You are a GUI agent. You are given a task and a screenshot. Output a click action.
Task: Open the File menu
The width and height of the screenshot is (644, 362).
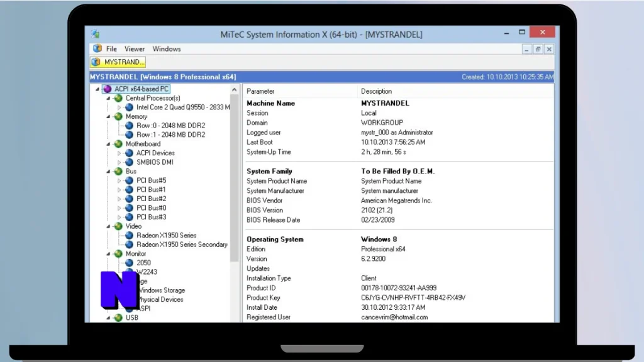pyautogui.click(x=111, y=49)
